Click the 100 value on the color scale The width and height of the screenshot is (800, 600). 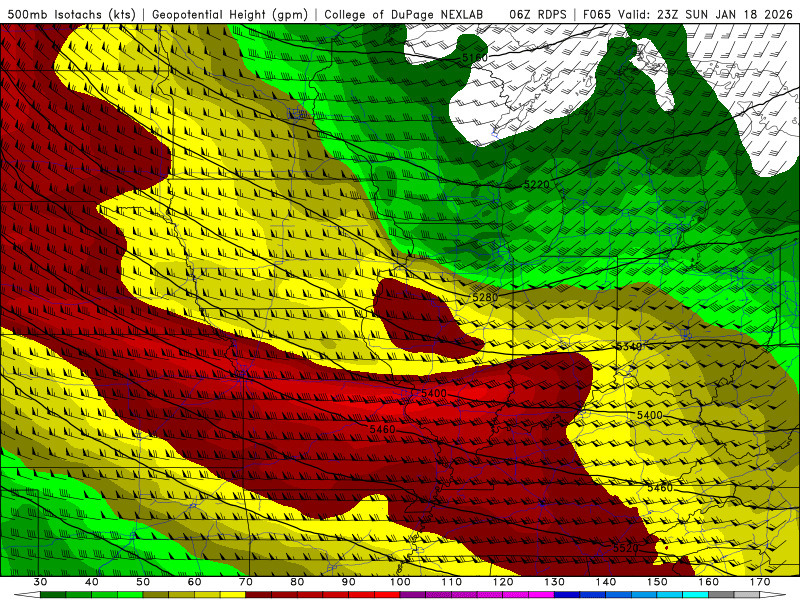pyautogui.click(x=400, y=582)
